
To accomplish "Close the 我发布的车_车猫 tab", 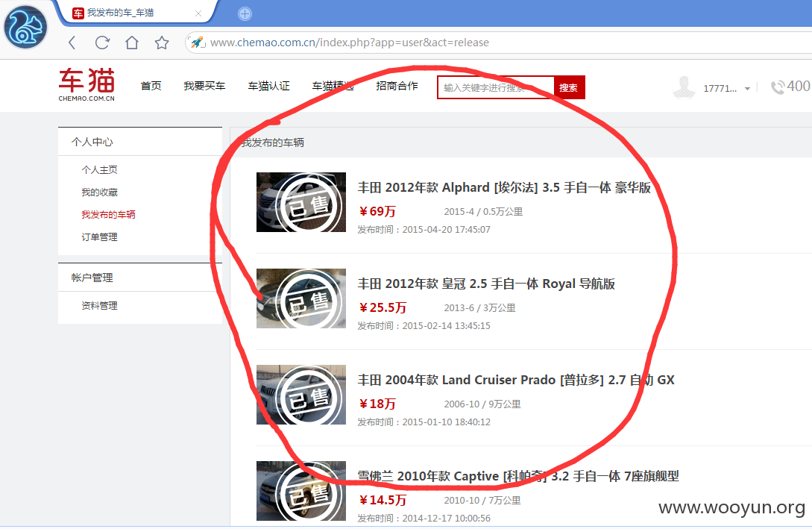I will coord(198,13).
